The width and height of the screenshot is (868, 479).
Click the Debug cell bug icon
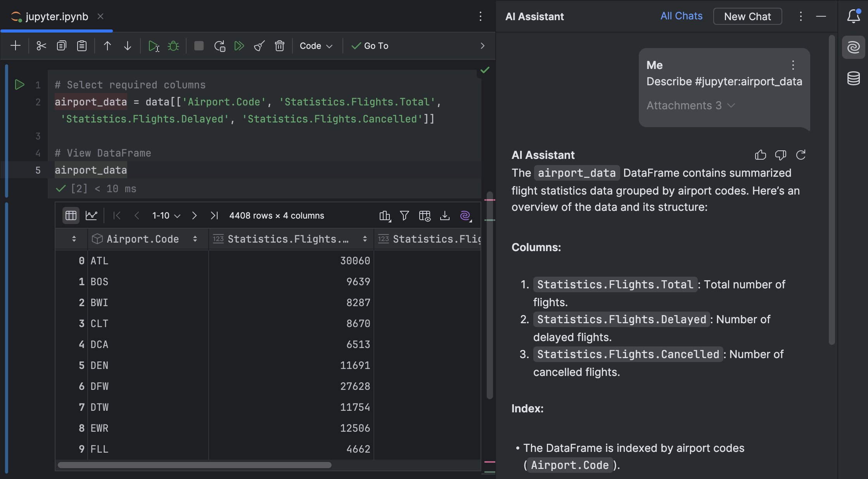(x=173, y=46)
